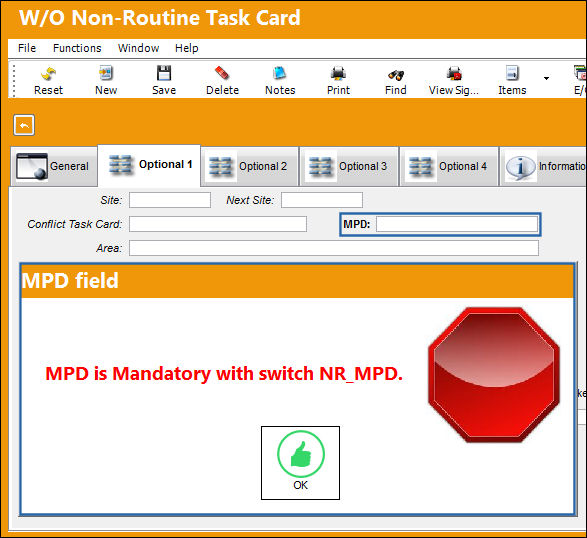Screen dimensions: 587x538
Task: Click the Reset toolbar icon
Action: coord(48,80)
